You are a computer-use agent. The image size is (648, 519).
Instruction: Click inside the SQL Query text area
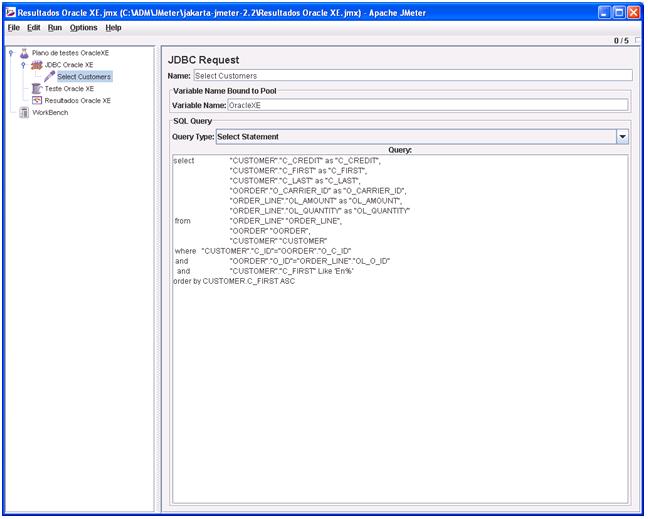coord(400,380)
